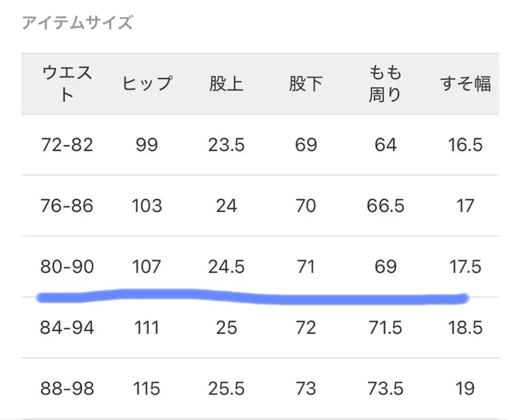Click the hip value 107
Viewport: 507px width, 420px height.
(x=147, y=267)
